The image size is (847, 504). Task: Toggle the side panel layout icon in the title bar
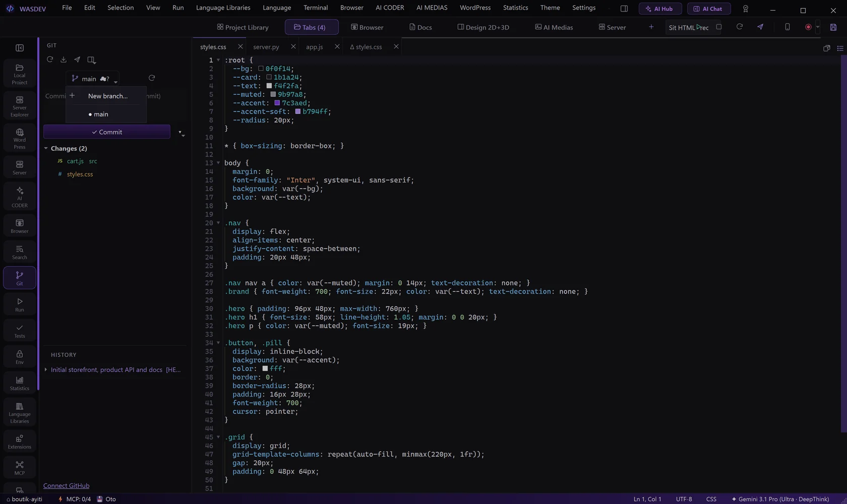coord(624,9)
